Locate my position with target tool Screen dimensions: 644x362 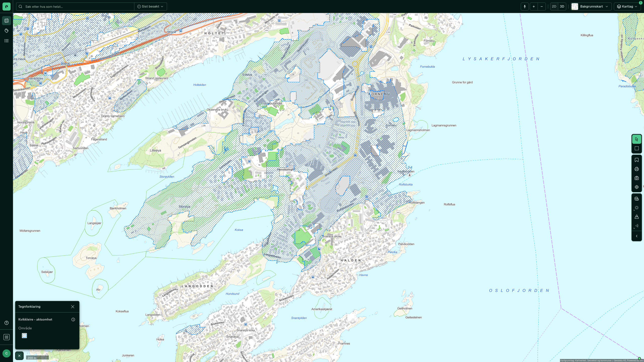[637, 187]
